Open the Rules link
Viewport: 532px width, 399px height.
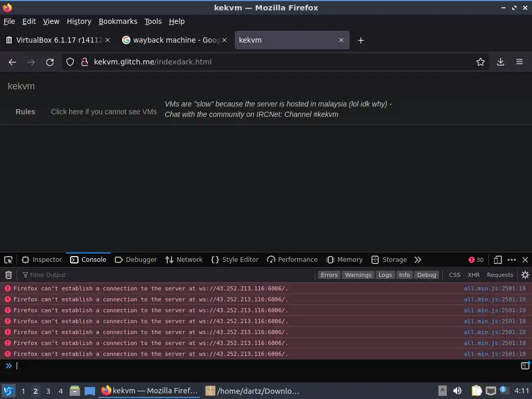25,112
